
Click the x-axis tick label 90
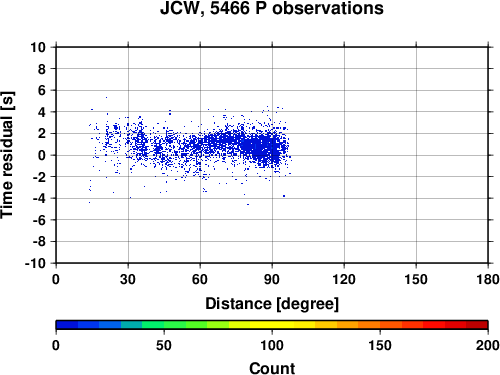tap(272, 279)
